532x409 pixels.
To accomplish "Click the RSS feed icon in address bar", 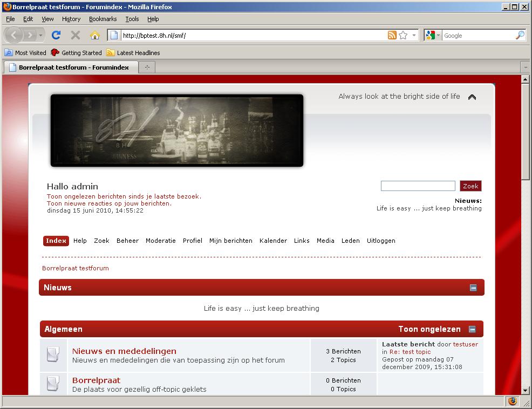I will (392, 35).
